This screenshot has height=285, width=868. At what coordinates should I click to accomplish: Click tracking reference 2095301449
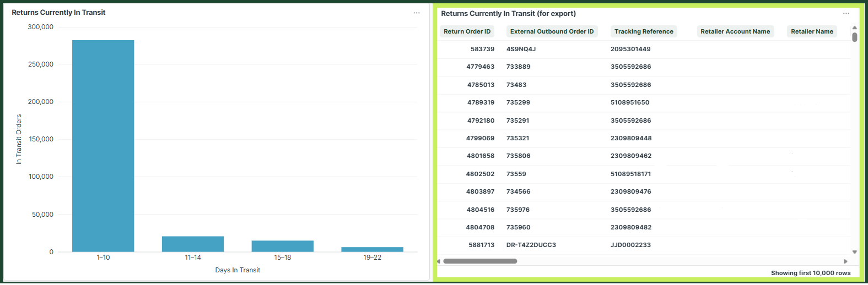pyautogui.click(x=630, y=49)
